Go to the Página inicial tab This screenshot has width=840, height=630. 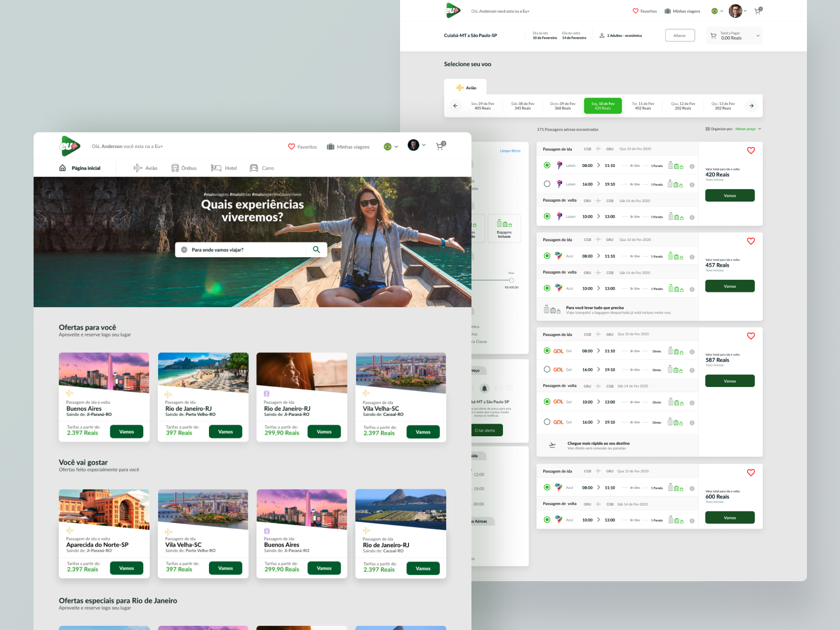tap(80, 168)
